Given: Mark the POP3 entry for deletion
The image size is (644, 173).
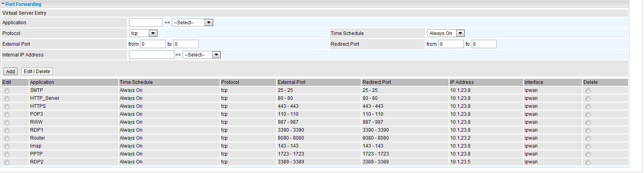Looking at the screenshot, I should tap(588, 115).
